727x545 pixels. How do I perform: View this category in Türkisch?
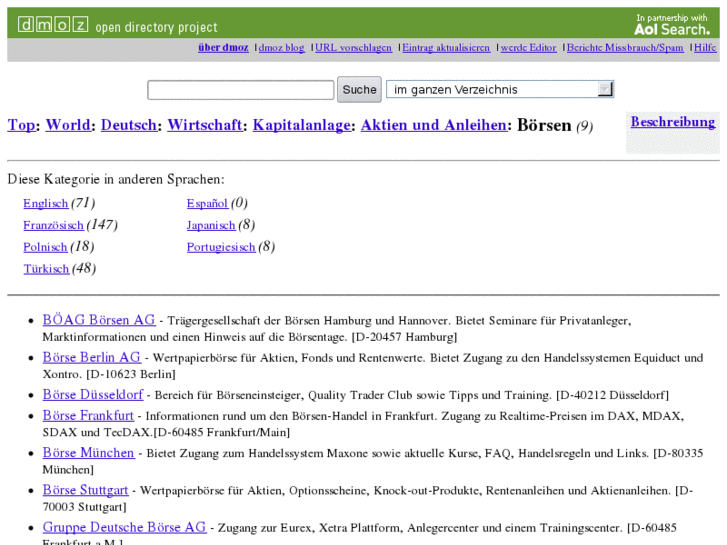pyautogui.click(x=46, y=269)
